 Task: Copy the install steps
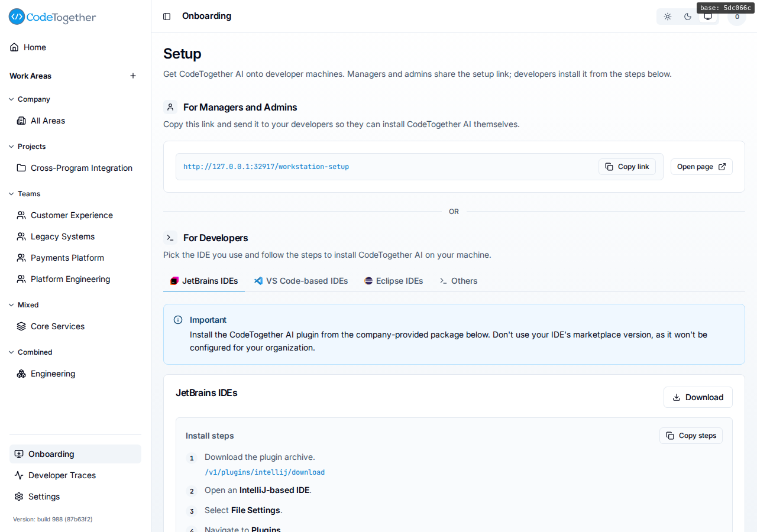pyautogui.click(x=691, y=436)
